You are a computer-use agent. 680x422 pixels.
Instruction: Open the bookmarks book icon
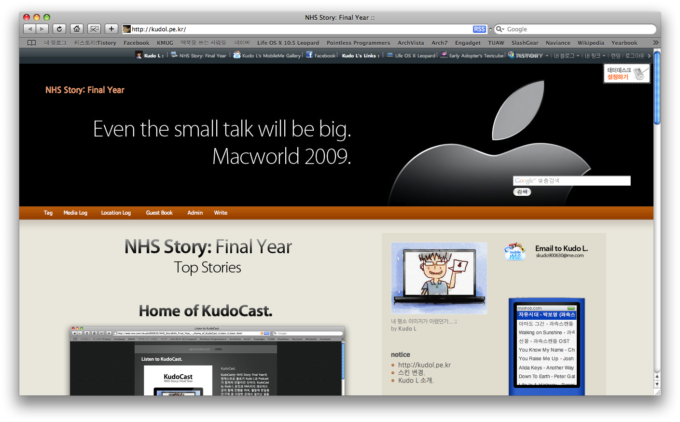click(32, 43)
